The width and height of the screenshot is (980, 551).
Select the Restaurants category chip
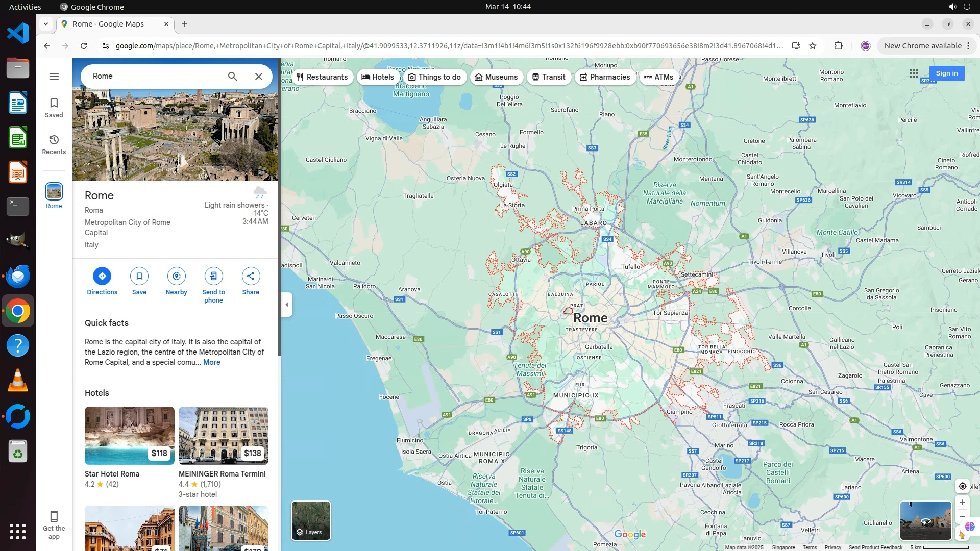coord(322,77)
